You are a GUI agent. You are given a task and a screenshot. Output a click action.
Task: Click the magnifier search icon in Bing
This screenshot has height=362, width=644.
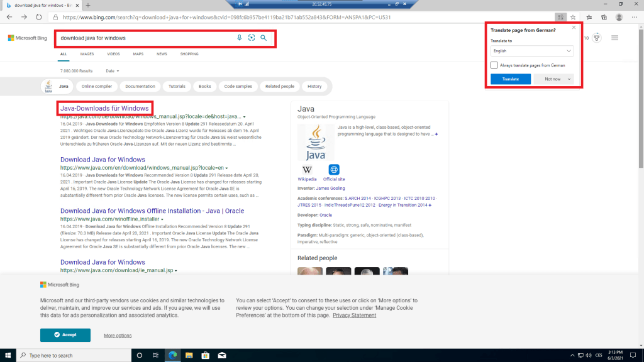pos(264,38)
